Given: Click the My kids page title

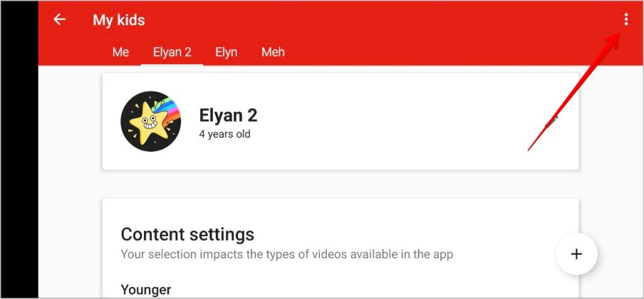Looking at the screenshot, I should [119, 20].
